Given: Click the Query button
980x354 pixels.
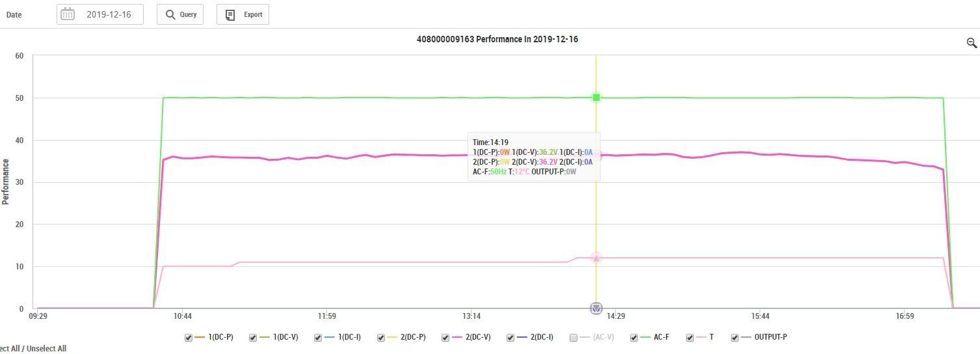Looking at the screenshot, I should click(180, 14).
